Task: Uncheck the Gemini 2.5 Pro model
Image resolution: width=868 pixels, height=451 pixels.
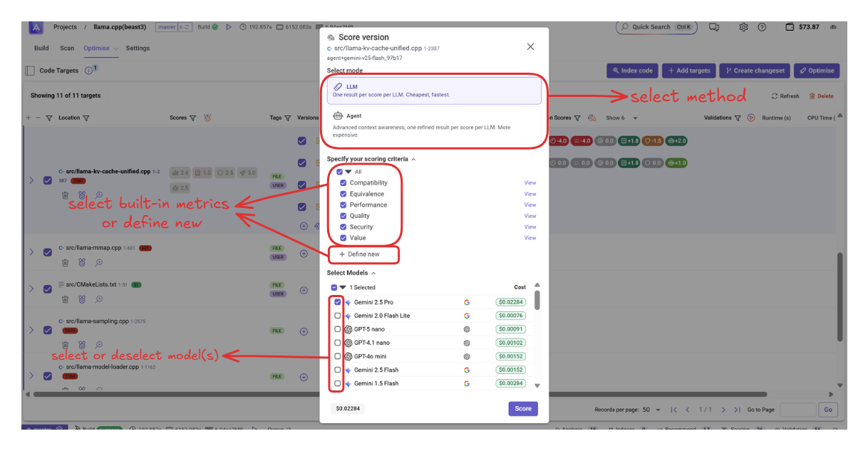Action: tap(338, 302)
